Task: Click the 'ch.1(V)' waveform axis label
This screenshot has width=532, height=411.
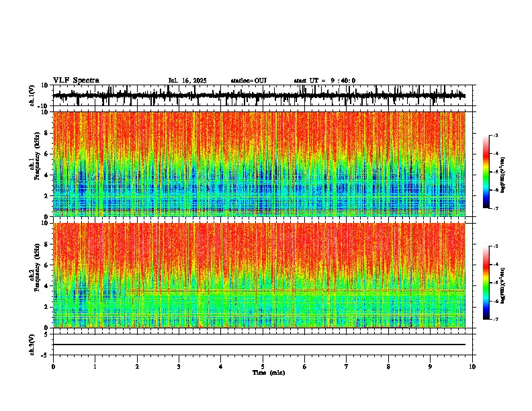Action: click(32, 96)
